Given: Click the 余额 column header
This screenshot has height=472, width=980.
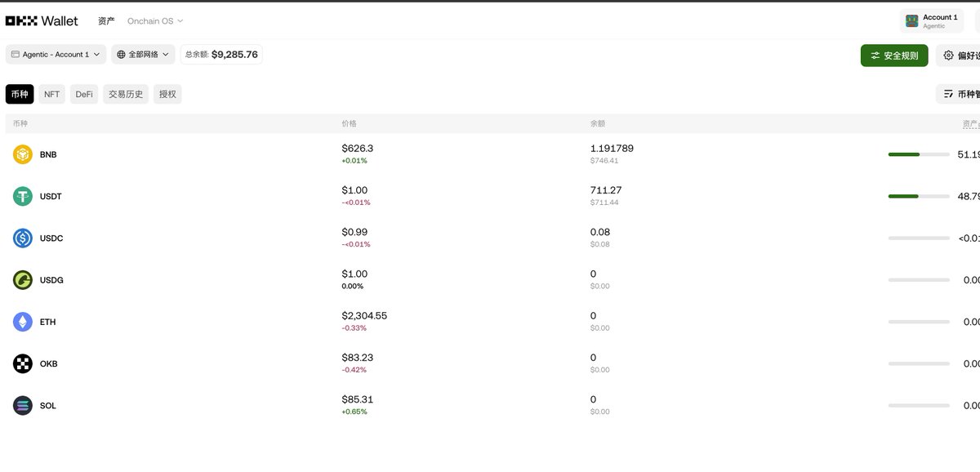Looking at the screenshot, I should tap(598, 124).
